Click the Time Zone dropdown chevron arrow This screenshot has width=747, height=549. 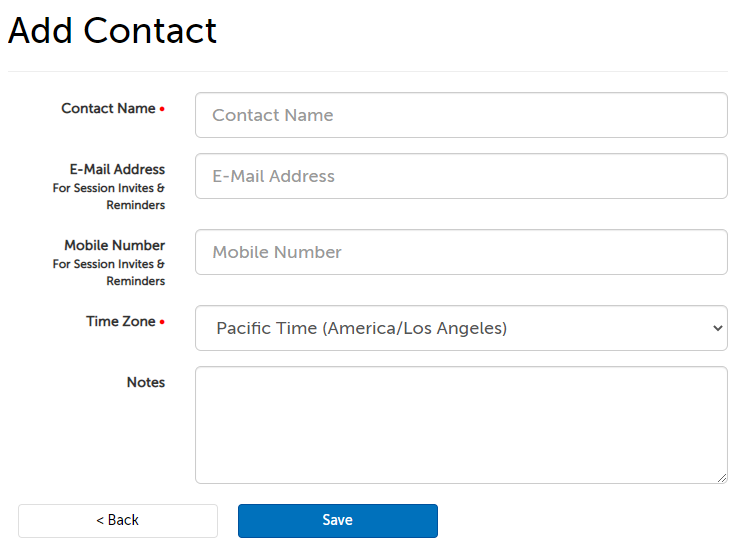pos(716,328)
